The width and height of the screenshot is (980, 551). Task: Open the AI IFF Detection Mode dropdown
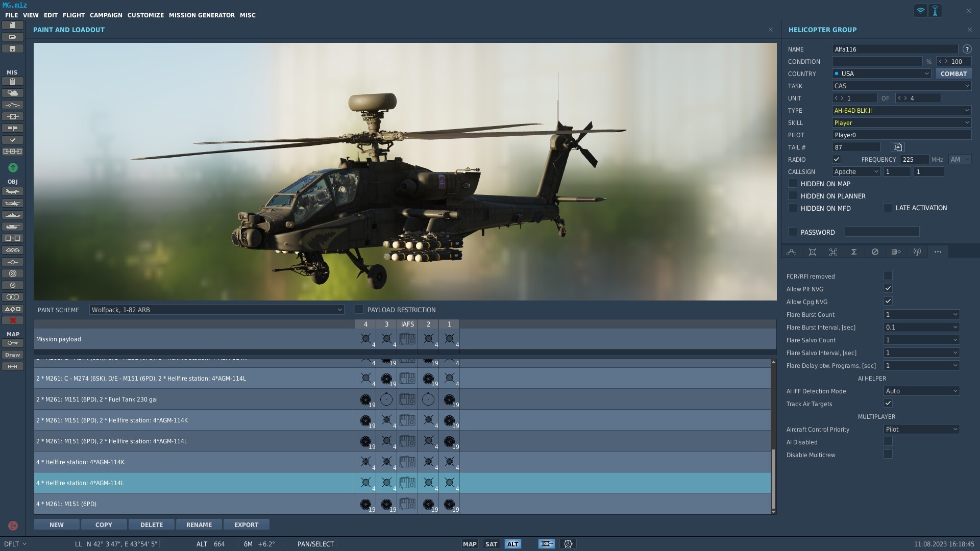[922, 391]
